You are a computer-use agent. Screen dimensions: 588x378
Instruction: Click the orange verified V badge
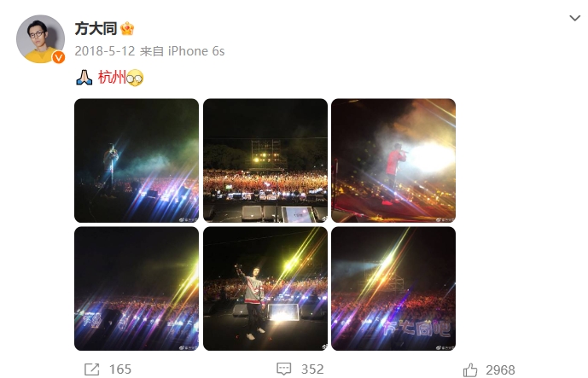[x=58, y=57]
